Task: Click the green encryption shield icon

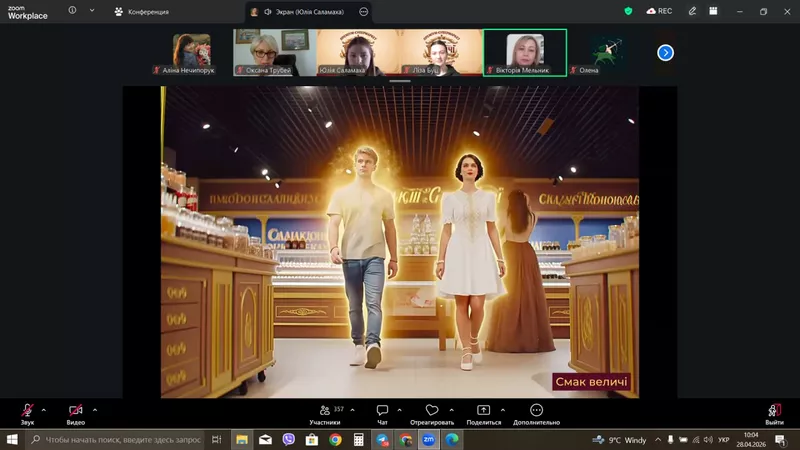Action: tap(629, 11)
